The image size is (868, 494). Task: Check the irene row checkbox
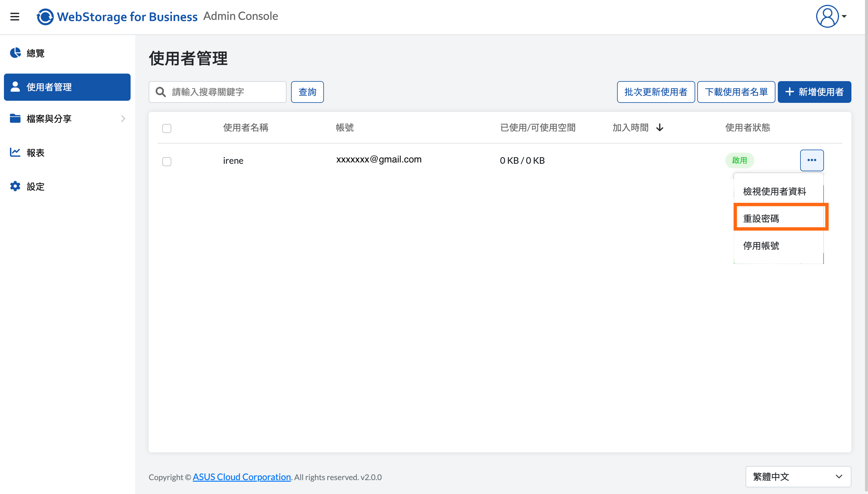pos(166,162)
